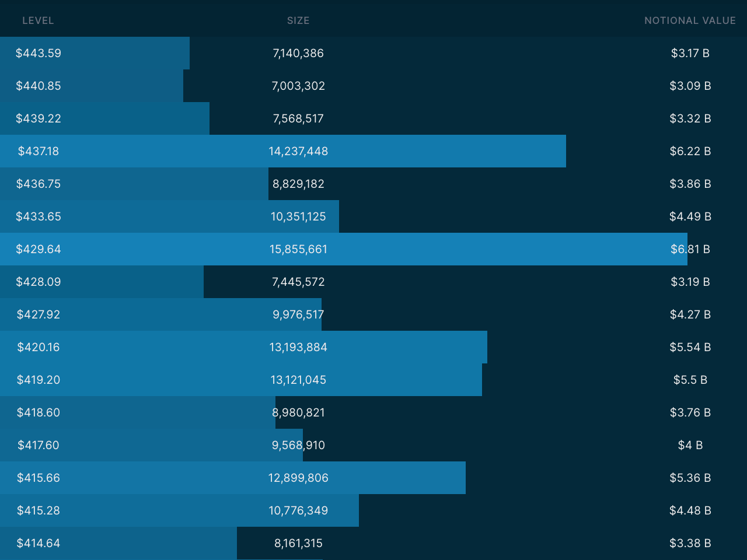Click size value 8,161,315
The height and width of the screenshot is (560, 747).
(298, 543)
